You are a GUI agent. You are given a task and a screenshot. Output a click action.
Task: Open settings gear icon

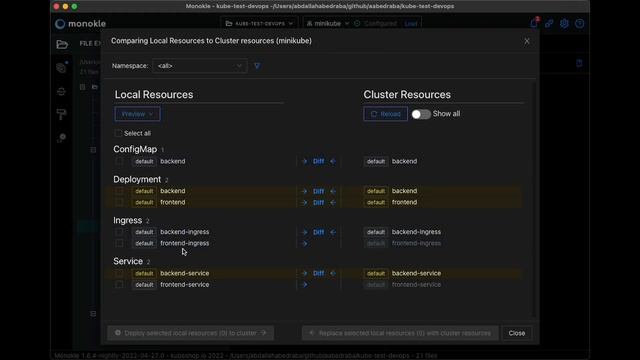[x=564, y=24]
